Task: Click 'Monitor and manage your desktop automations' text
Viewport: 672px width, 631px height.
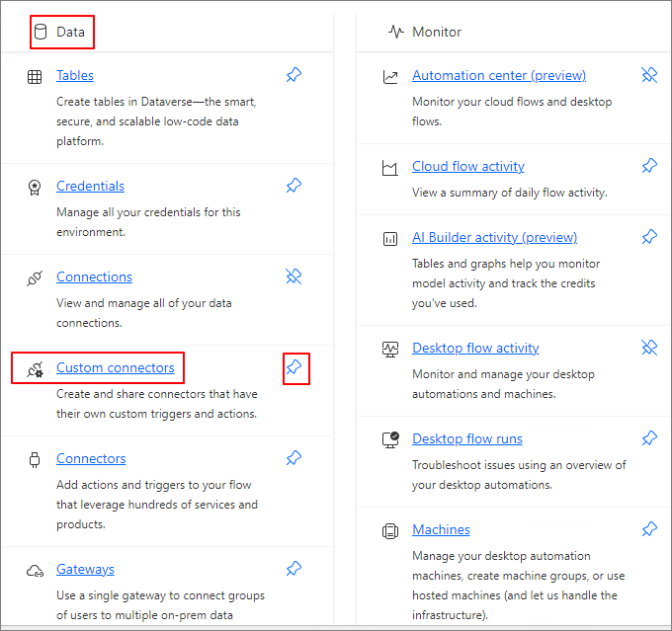Action: click(x=503, y=384)
